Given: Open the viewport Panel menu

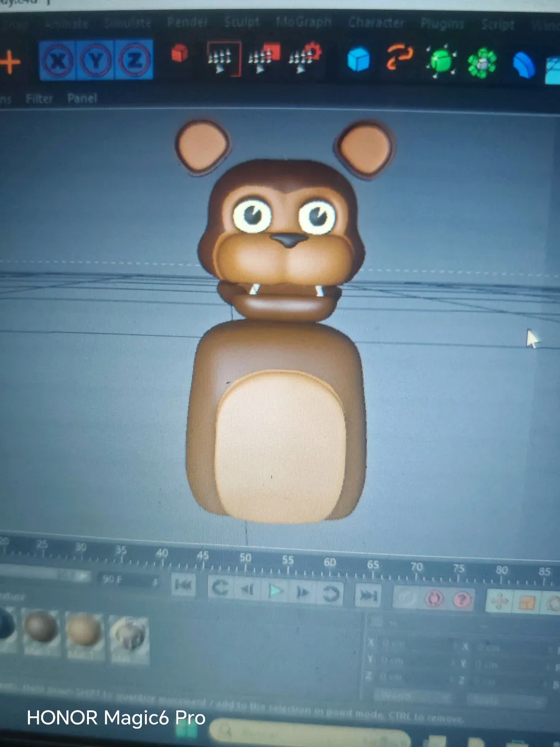Looking at the screenshot, I should click(82, 98).
